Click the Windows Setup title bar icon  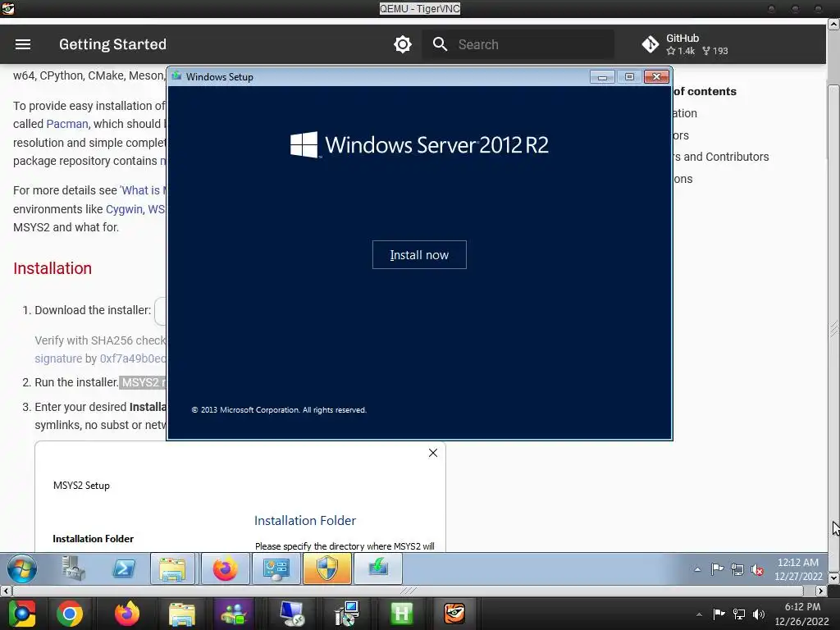point(176,76)
